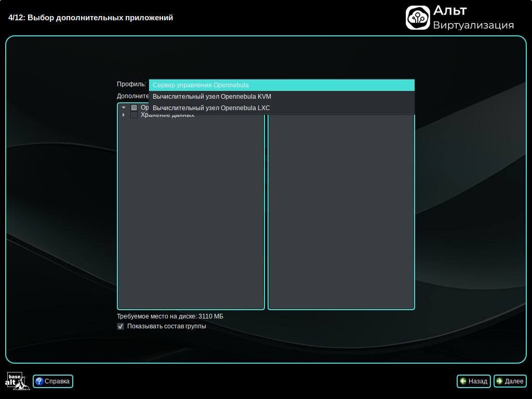Image resolution: width=532 pixels, height=399 pixels.
Task: Select the Хранение данных tree item label
Action: tap(167, 116)
